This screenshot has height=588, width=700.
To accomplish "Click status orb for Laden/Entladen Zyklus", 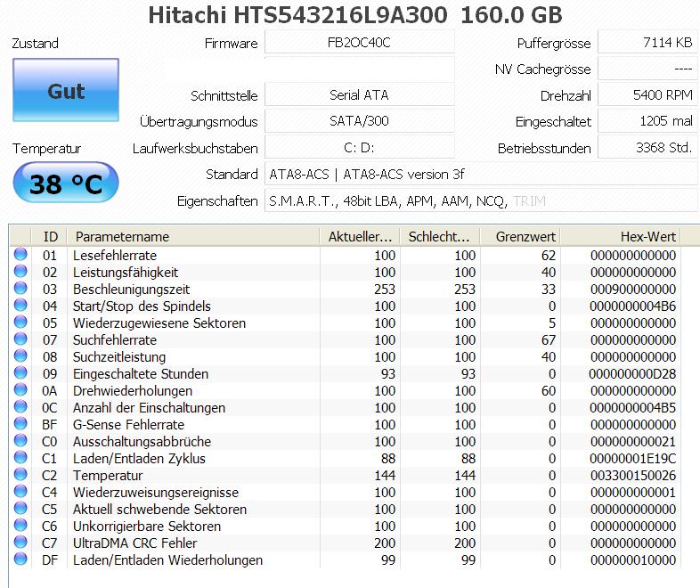I will coord(20,458).
